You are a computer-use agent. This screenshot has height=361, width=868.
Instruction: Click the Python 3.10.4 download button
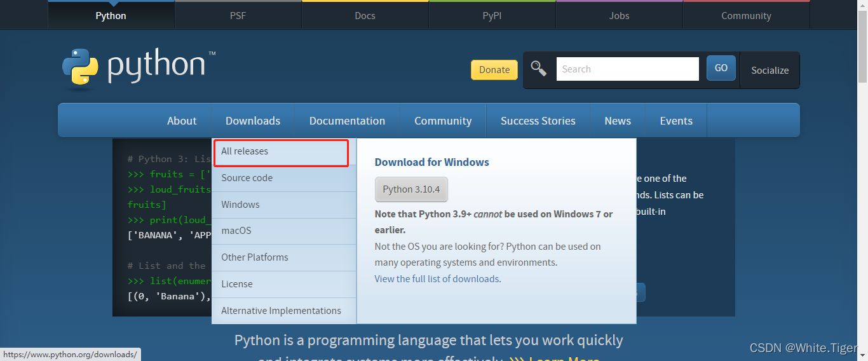(411, 189)
